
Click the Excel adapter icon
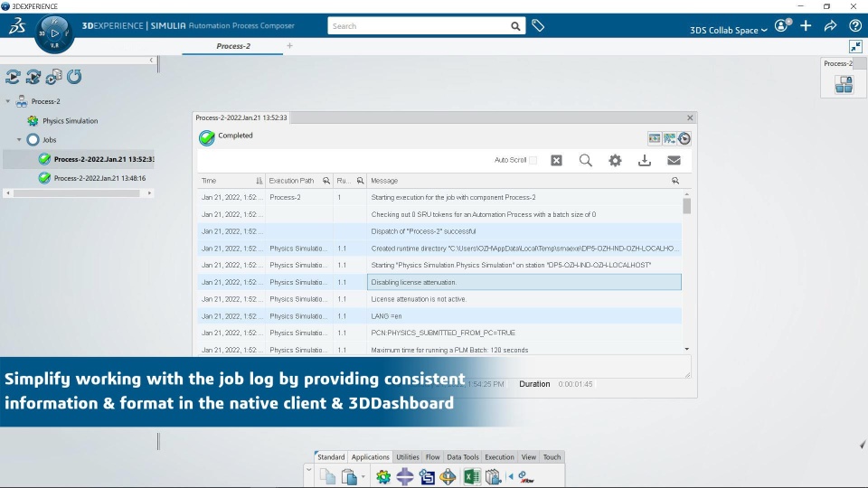(x=472, y=476)
